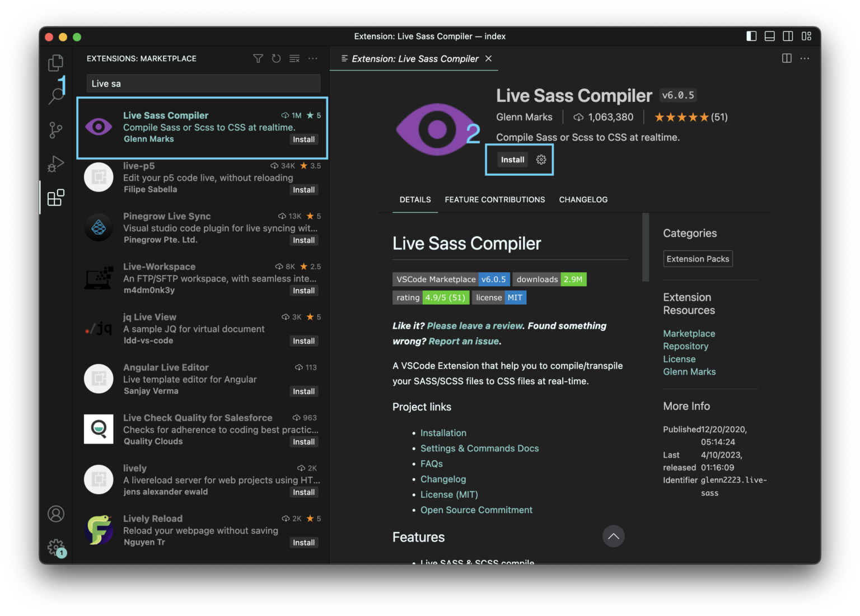Viewport: 860px width, 616px height.
Task: Open the Search view in activity bar
Action: (x=55, y=96)
